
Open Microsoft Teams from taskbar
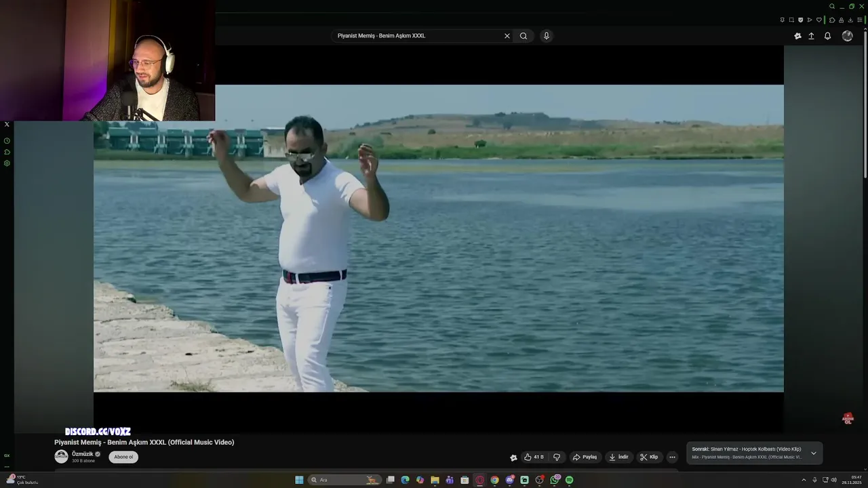(x=450, y=480)
